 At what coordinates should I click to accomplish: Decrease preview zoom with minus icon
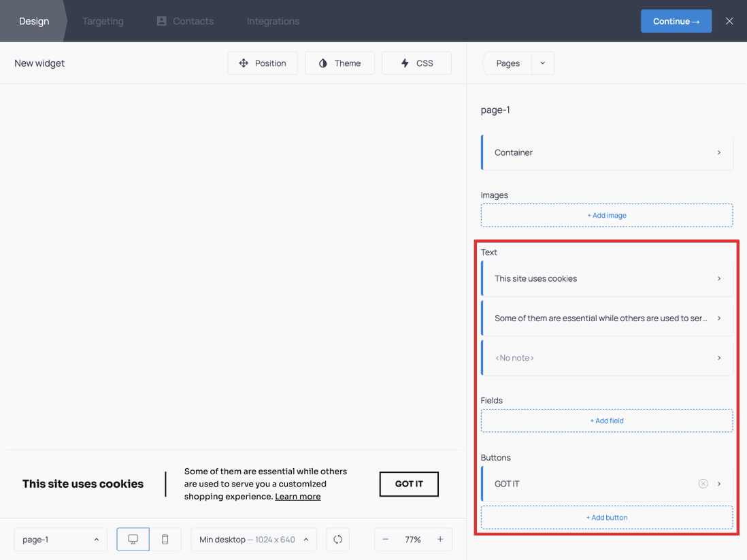[x=385, y=539]
